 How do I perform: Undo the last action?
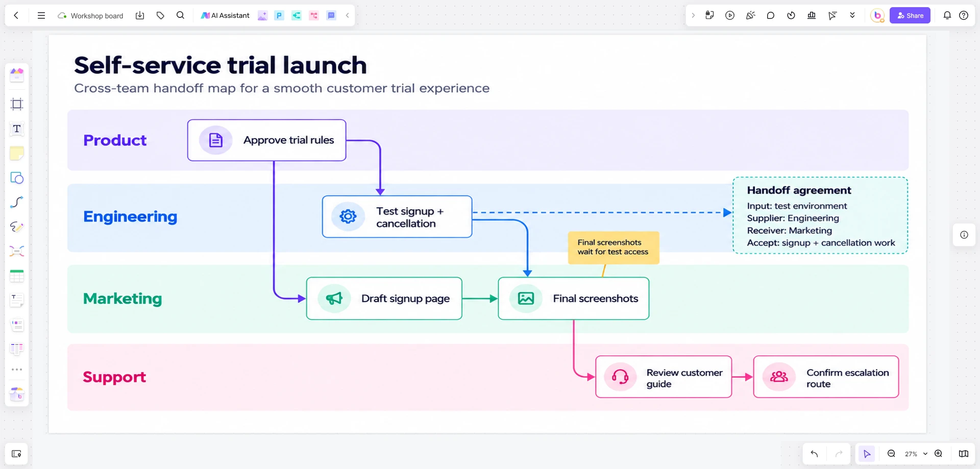(x=814, y=454)
